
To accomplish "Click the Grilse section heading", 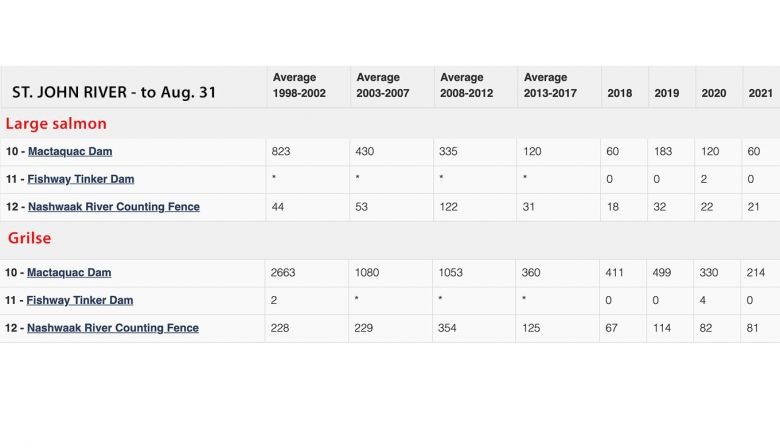I will pyautogui.click(x=29, y=240).
